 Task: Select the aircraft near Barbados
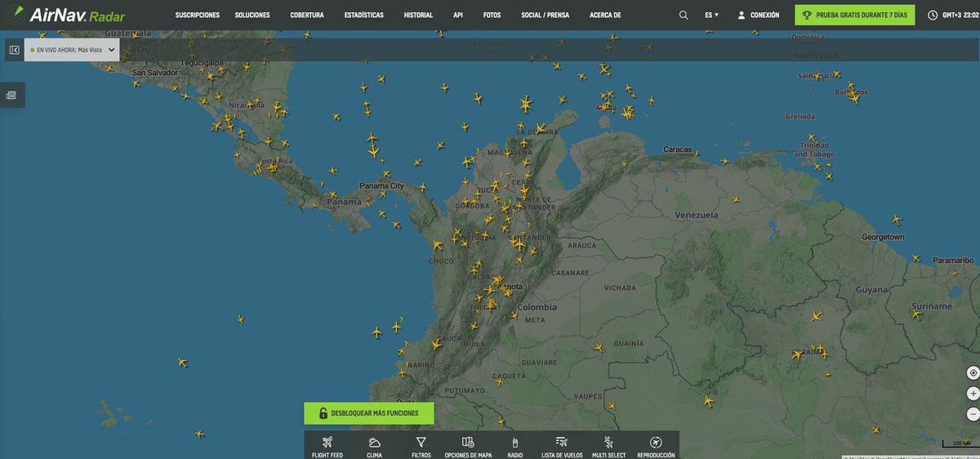[854, 97]
